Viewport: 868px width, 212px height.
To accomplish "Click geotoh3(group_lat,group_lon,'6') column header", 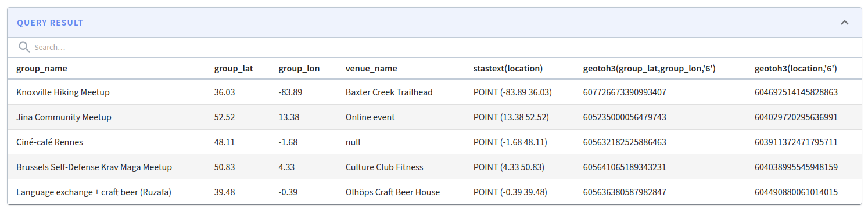I will 649,69.
